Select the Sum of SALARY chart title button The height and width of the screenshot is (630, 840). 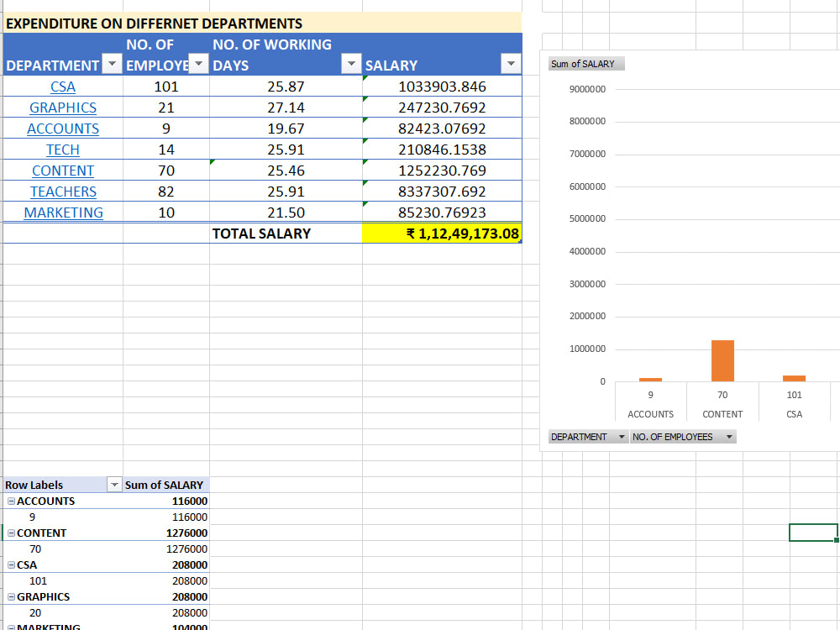tap(585, 63)
